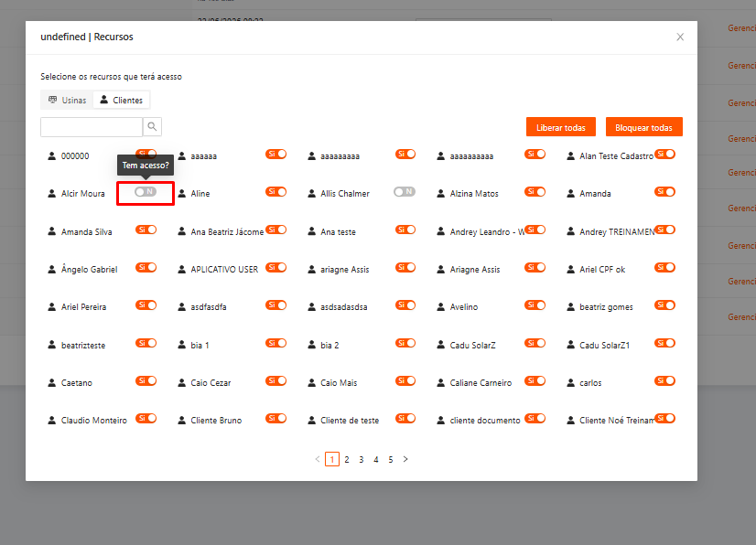756x545 pixels.
Task: Open pagination page 5
Action: (391, 459)
